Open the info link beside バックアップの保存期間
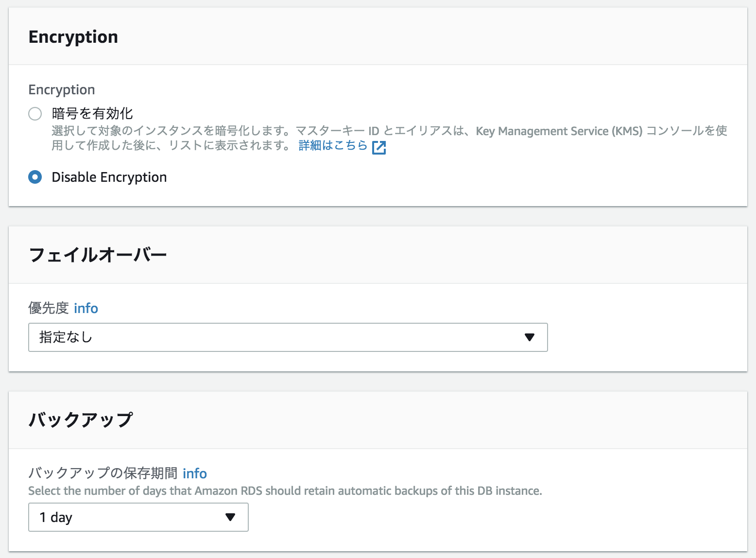 pyautogui.click(x=195, y=473)
